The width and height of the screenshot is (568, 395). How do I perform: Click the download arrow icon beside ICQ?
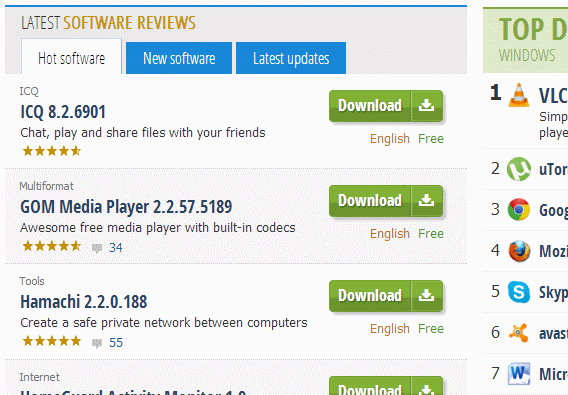coord(427,106)
